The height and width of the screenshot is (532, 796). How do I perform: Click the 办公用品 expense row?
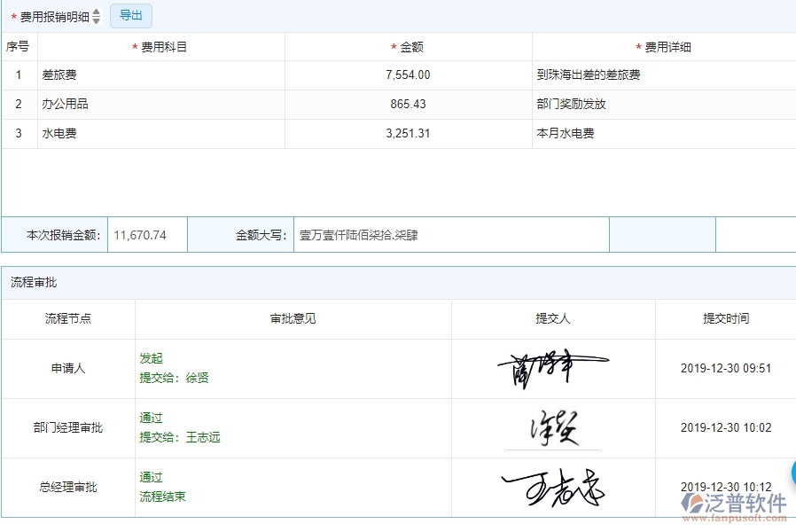point(177,104)
